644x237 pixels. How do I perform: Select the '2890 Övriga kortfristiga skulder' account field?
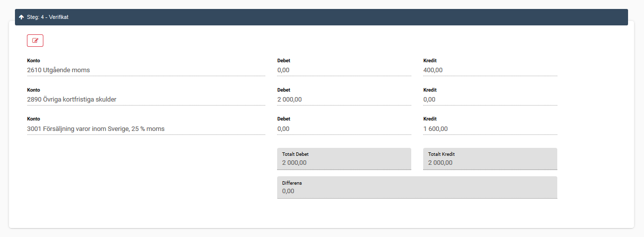[x=146, y=100]
